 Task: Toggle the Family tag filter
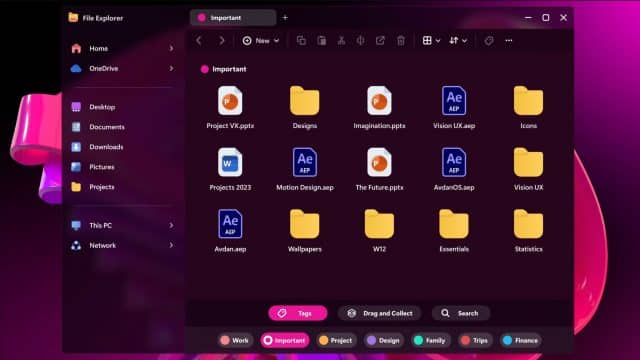point(430,340)
